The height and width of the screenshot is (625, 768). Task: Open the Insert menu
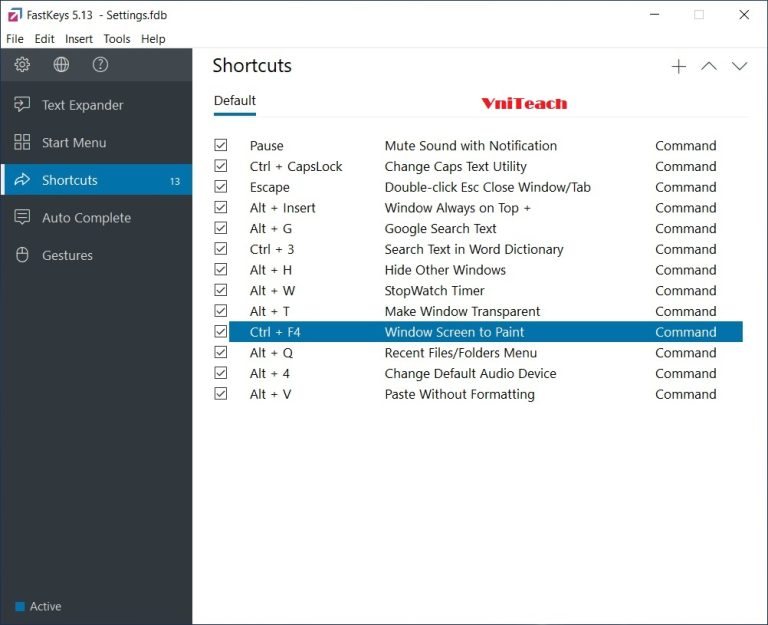79,39
